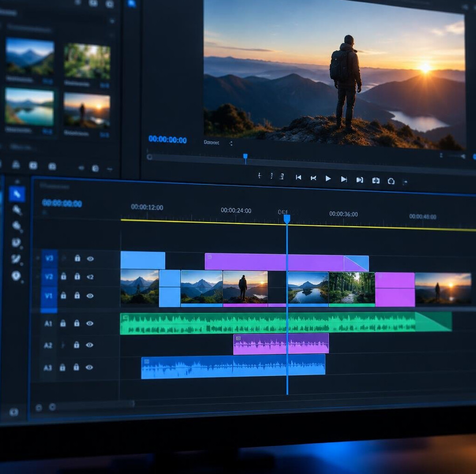Select the purple clip right of the forest clip
This screenshot has width=476, height=474.
[x=395, y=290]
